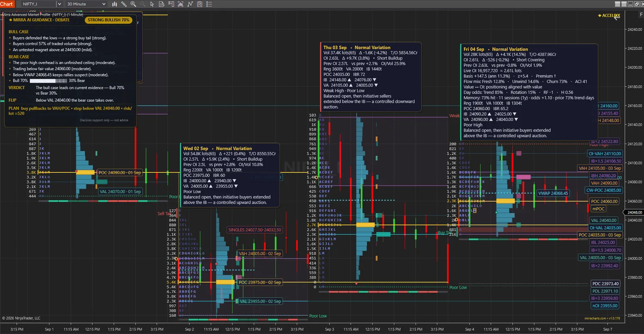Open the bar style chart icon
The image size is (644, 334).
[x=115, y=4]
